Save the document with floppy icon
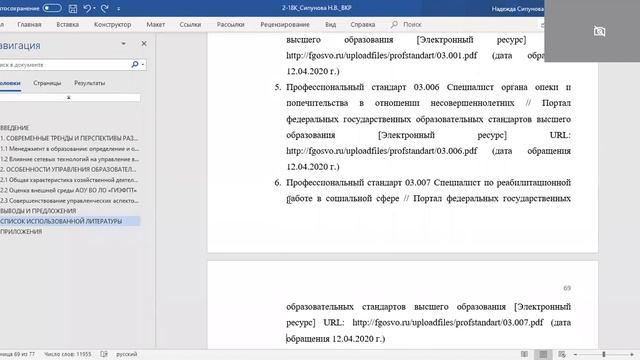The width and height of the screenshot is (640, 360). [73, 8]
